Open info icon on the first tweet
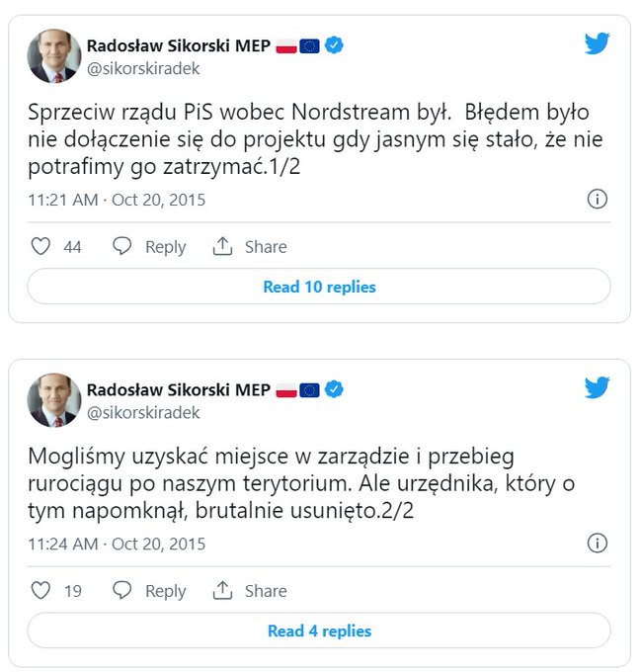The width and height of the screenshot is (640, 672). (x=597, y=200)
